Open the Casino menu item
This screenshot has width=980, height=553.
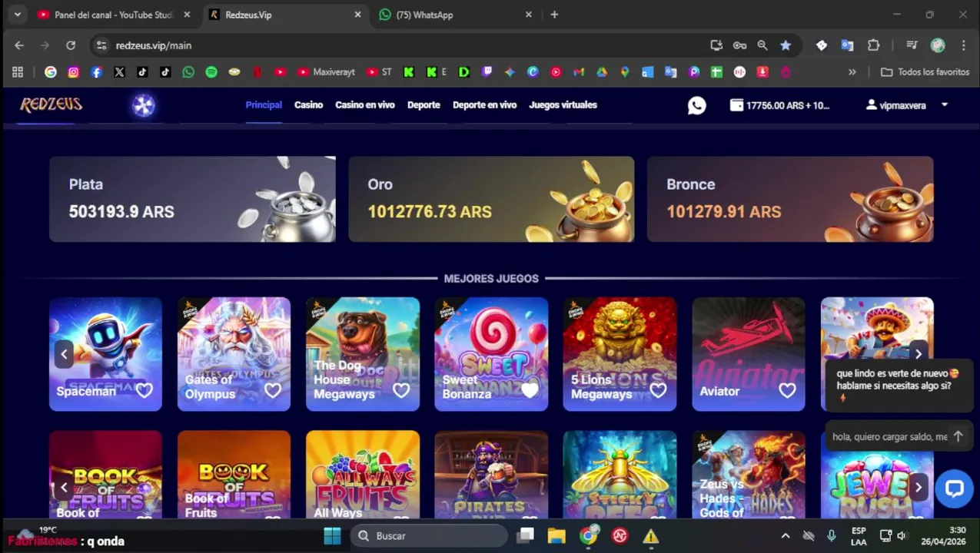[308, 105]
